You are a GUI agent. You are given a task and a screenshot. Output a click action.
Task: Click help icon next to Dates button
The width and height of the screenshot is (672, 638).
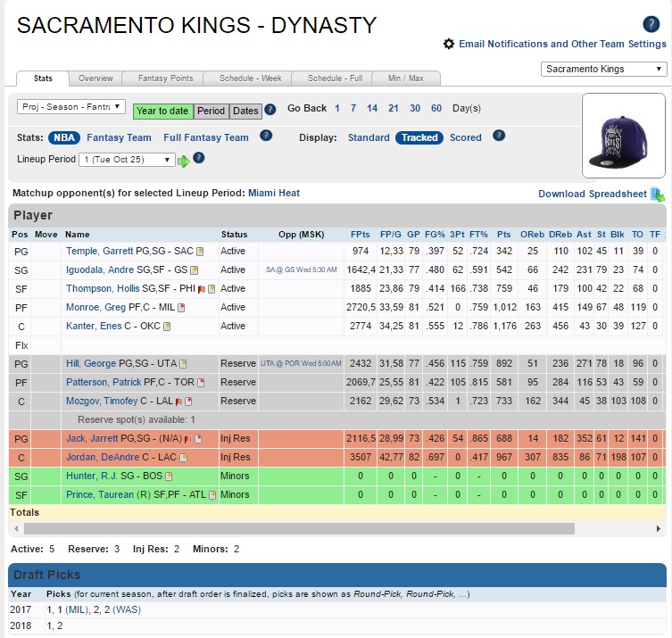point(270,109)
